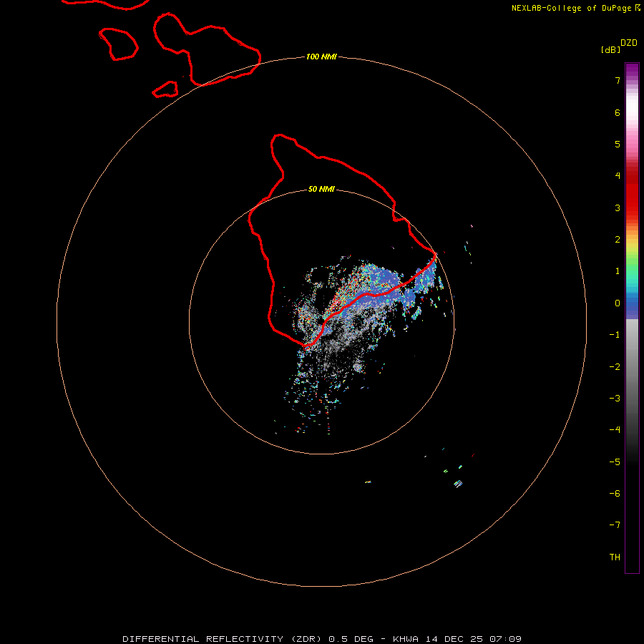Click the -4 dB scale label
The height and width of the screenshot is (644, 644).
click(x=615, y=429)
